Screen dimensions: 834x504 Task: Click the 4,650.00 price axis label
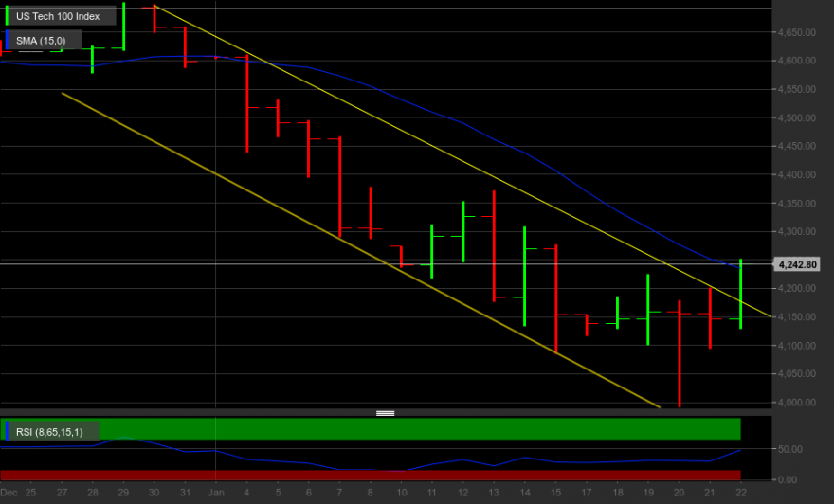point(796,32)
